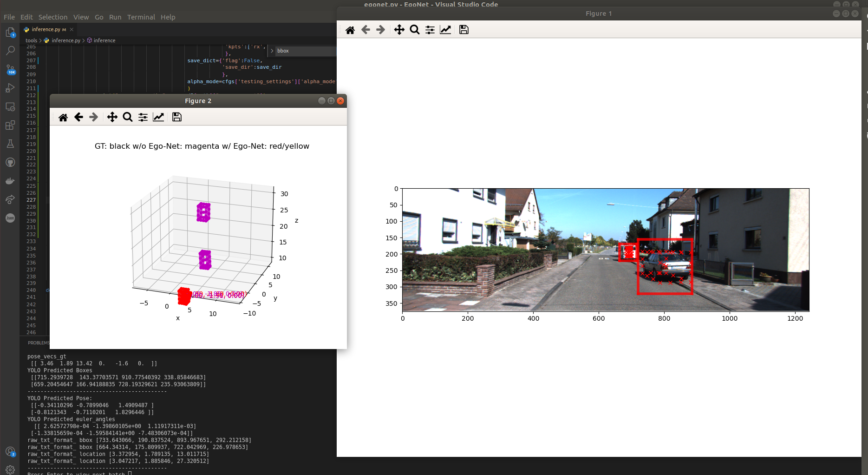Expand the tools folder breadcrumb
The width and height of the screenshot is (868, 475).
[x=31, y=40]
